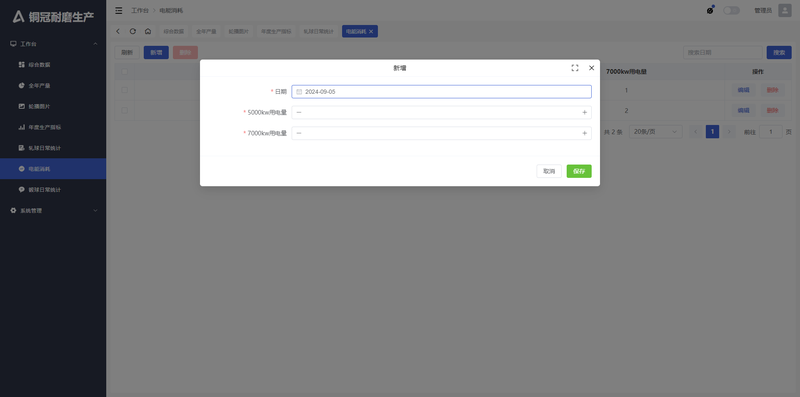
Task: Tick the first table row checkbox
Action: point(124,90)
